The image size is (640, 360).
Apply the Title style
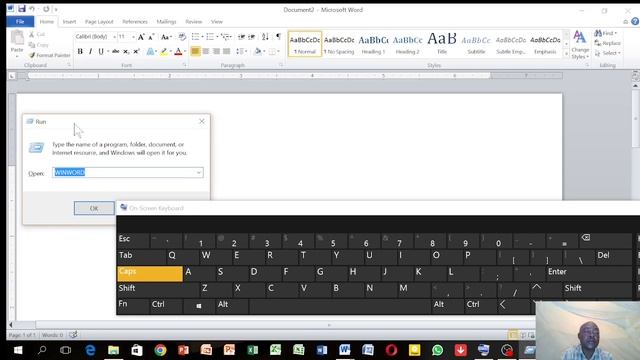tap(442, 44)
